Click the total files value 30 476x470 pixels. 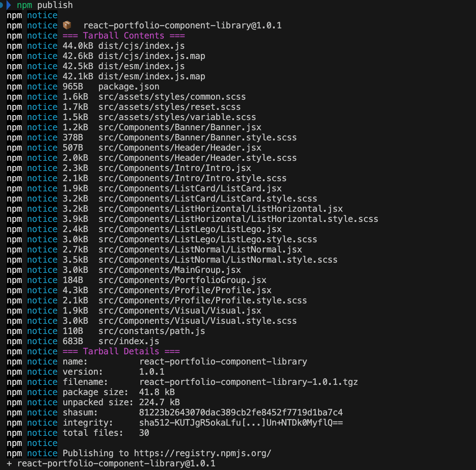coord(144,433)
